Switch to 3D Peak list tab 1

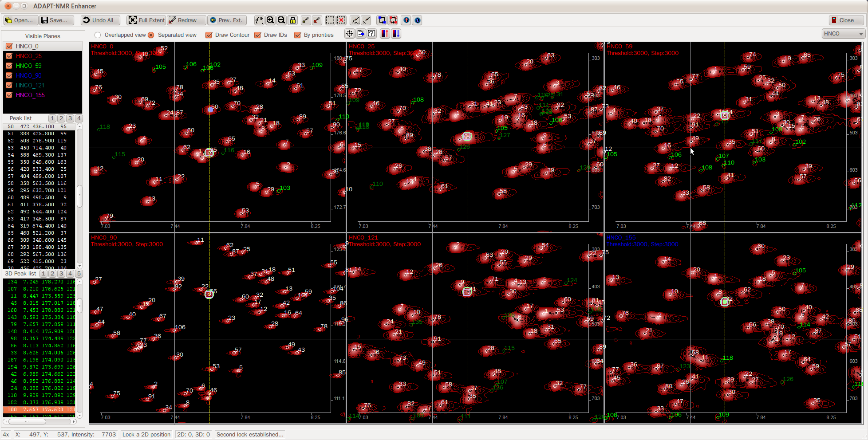coord(43,274)
